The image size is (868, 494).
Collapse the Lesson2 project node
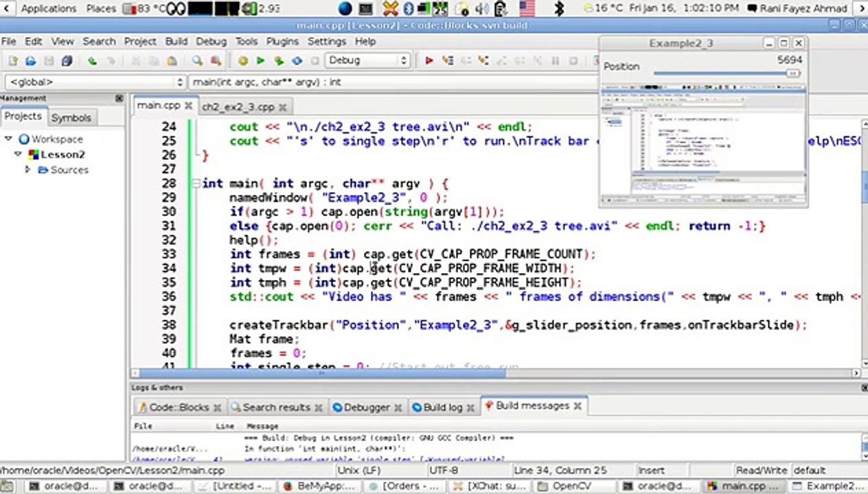pos(19,154)
